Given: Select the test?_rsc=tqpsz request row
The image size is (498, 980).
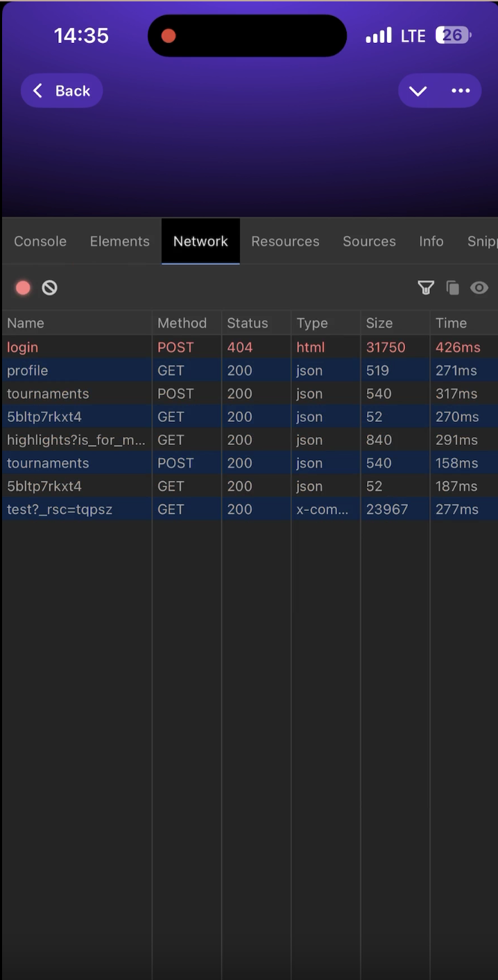Looking at the screenshot, I should (x=250, y=509).
